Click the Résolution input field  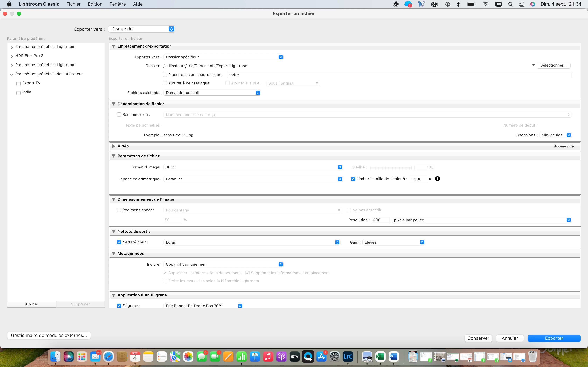(x=380, y=220)
